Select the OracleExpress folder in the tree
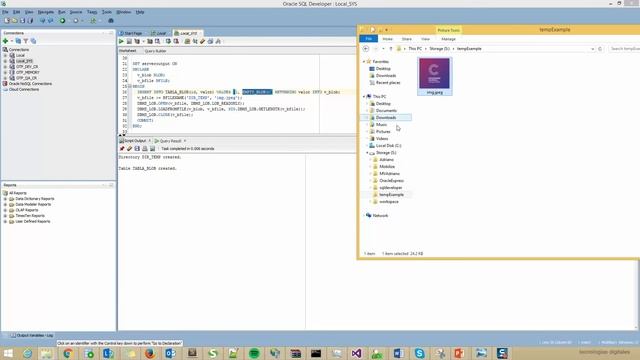The height and width of the screenshot is (360, 640). pos(391,180)
